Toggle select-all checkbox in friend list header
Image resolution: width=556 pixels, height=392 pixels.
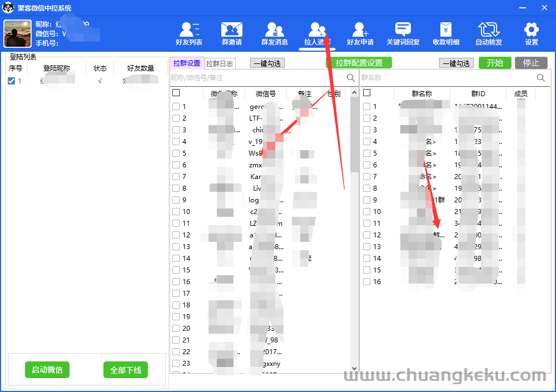tap(176, 93)
